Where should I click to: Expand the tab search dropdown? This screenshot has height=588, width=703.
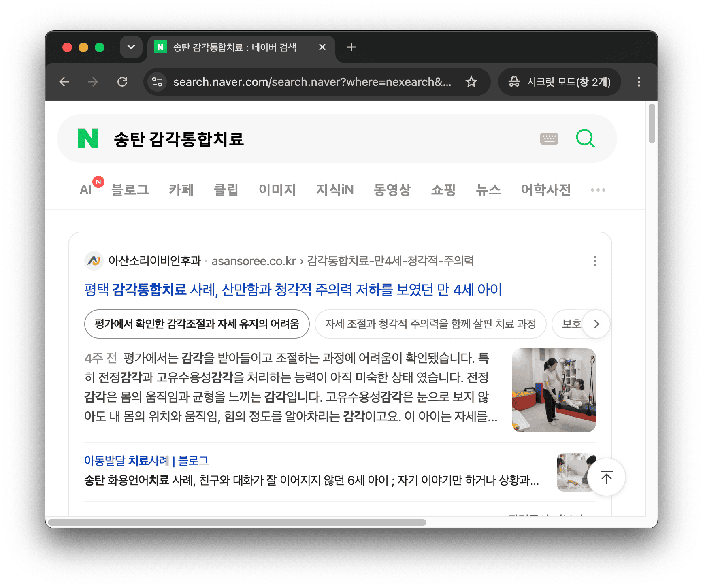pyautogui.click(x=131, y=47)
